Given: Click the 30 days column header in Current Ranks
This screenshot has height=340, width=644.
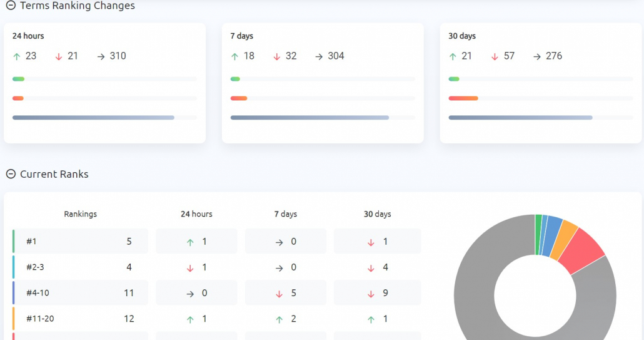Looking at the screenshot, I should [x=377, y=214].
